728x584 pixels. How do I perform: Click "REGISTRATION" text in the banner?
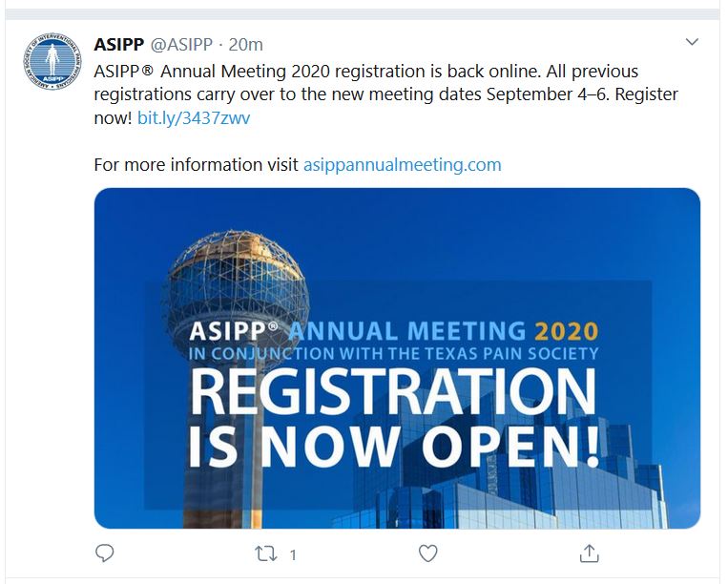393,390
